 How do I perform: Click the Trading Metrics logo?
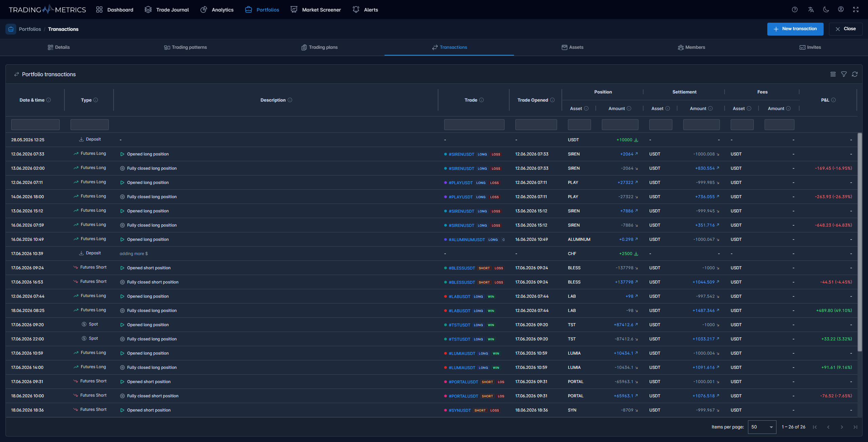click(x=47, y=9)
